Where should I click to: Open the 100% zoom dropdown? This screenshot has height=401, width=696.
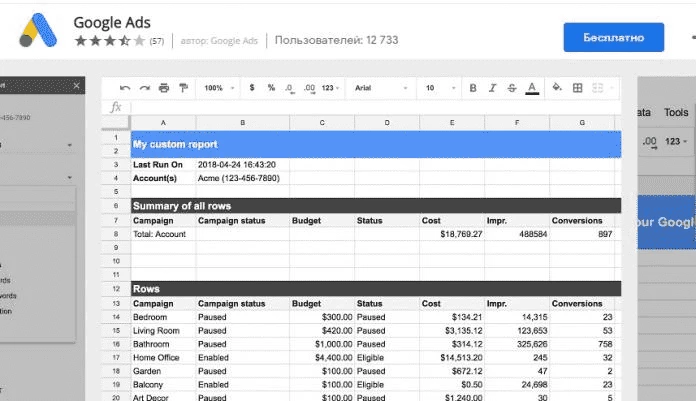pyautogui.click(x=219, y=88)
